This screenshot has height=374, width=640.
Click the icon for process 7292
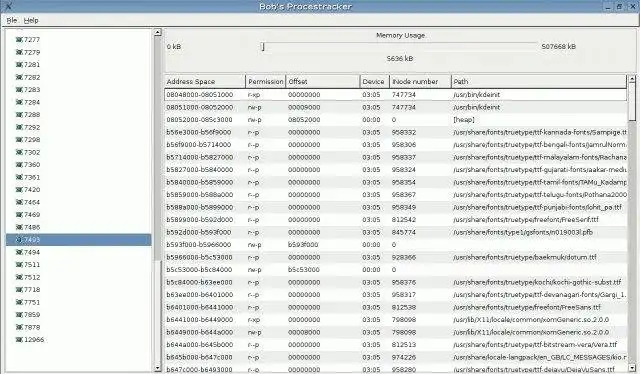pos(19,127)
